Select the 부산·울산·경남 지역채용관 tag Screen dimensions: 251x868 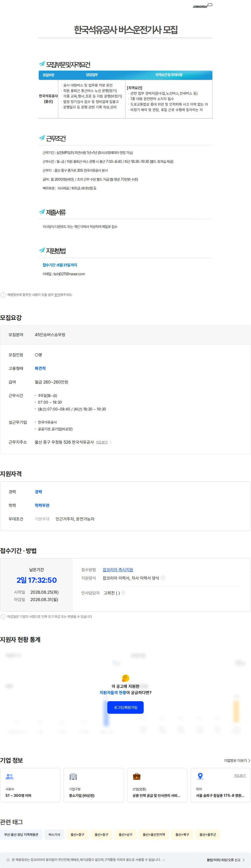click(21, 834)
